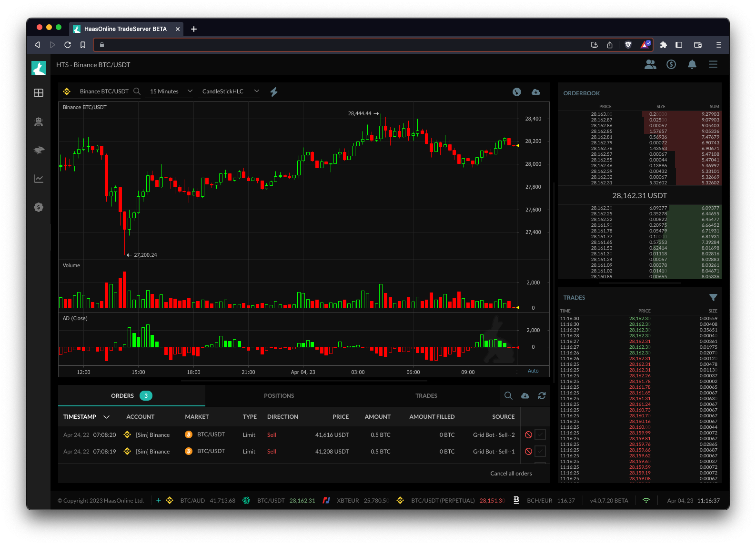Toggle the Auto scale option on chart
Image resolution: width=756 pixels, height=545 pixels.
533,371
